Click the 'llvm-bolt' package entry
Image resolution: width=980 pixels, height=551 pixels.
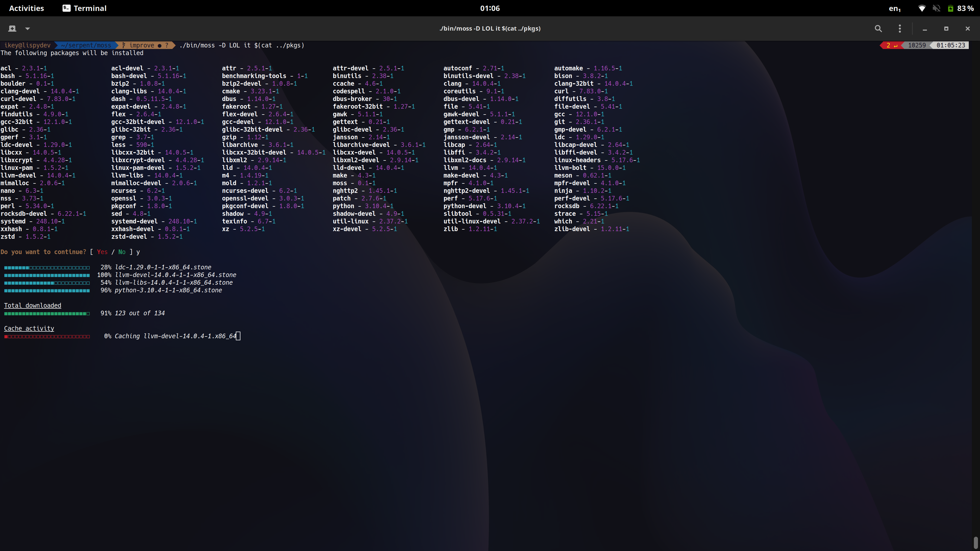pyautogui.click(x=590, y=168)
